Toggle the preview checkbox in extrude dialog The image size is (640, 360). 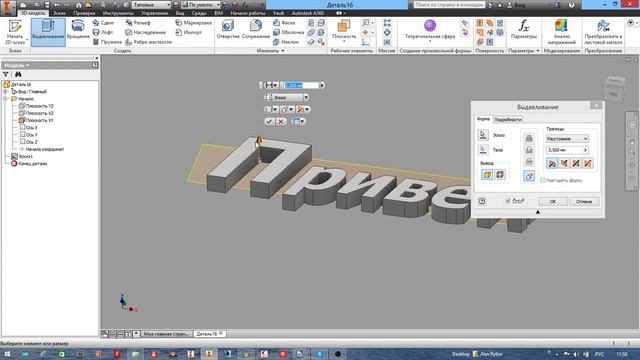tap(508, 201)
